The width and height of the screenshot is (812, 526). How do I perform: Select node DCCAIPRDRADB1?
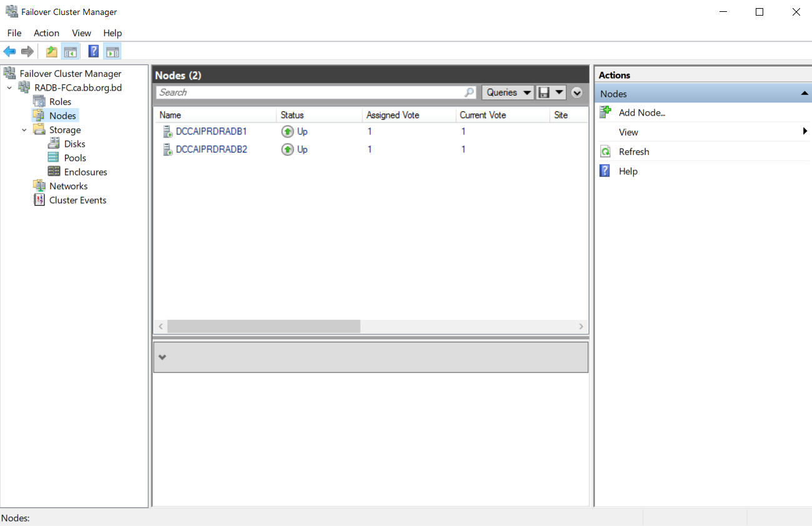click(x=211, y=131)
